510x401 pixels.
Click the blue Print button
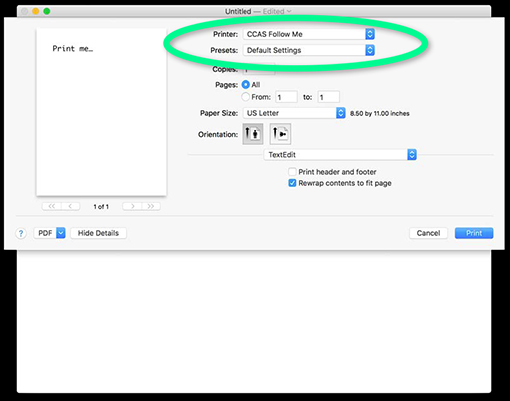point(474,233)
